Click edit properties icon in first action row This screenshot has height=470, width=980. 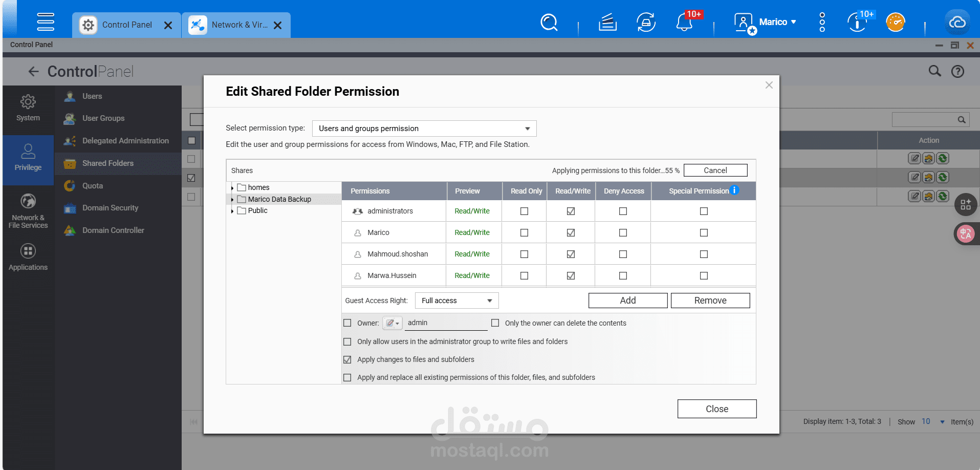(914, 158)
